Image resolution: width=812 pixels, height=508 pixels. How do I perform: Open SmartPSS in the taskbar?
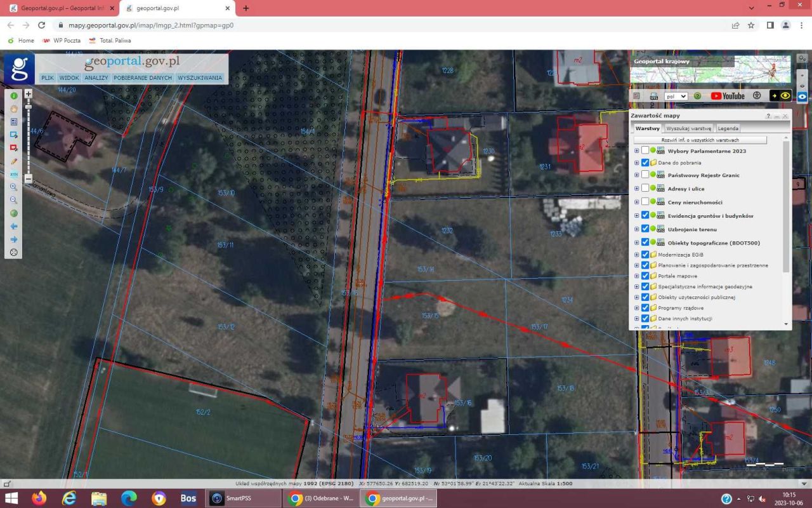244,498
